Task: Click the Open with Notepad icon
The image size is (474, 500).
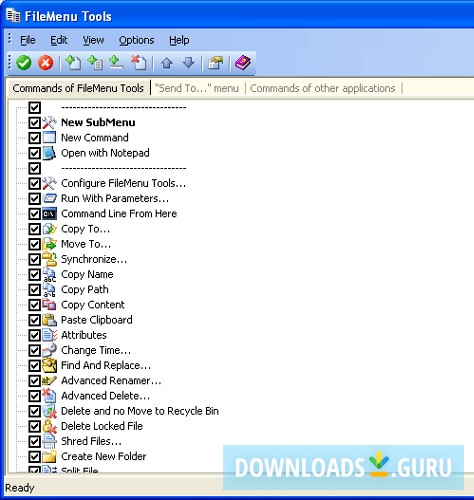Action: coord(49,153)
